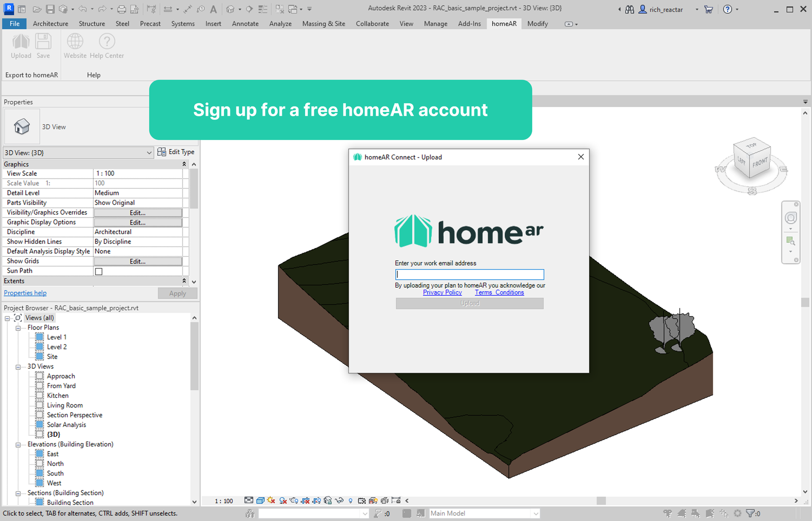The width and height of the screenshot is (812, 521).
Task: Click the Open folder icon in quick access toolbar
Action: [x=37, y=9]
